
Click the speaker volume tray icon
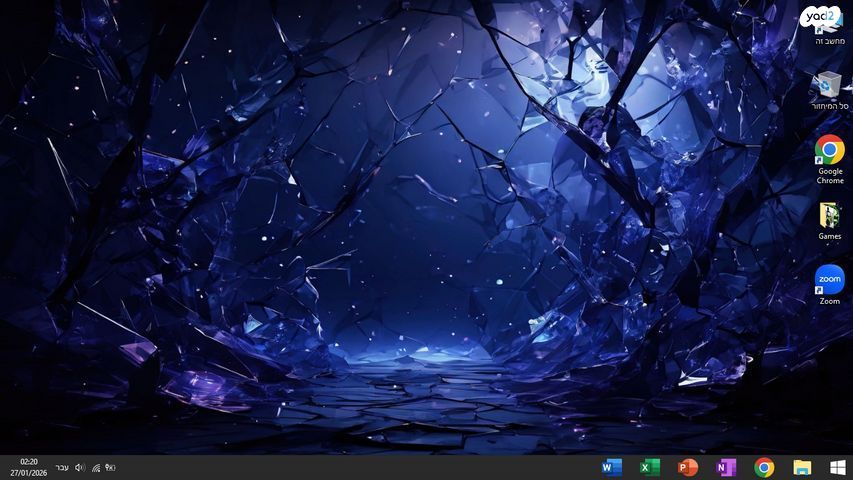click(80, 467)
